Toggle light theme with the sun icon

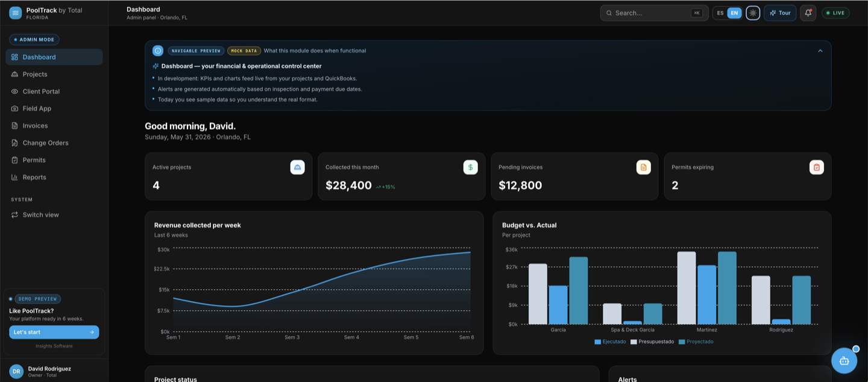[753, 13]
